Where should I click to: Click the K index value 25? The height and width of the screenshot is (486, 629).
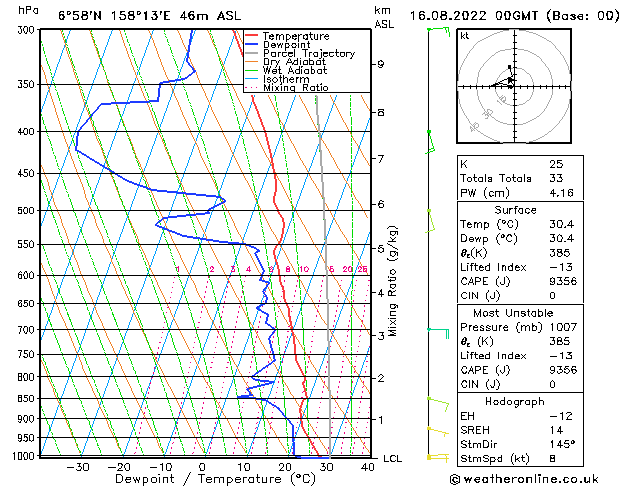coord(556,164)
